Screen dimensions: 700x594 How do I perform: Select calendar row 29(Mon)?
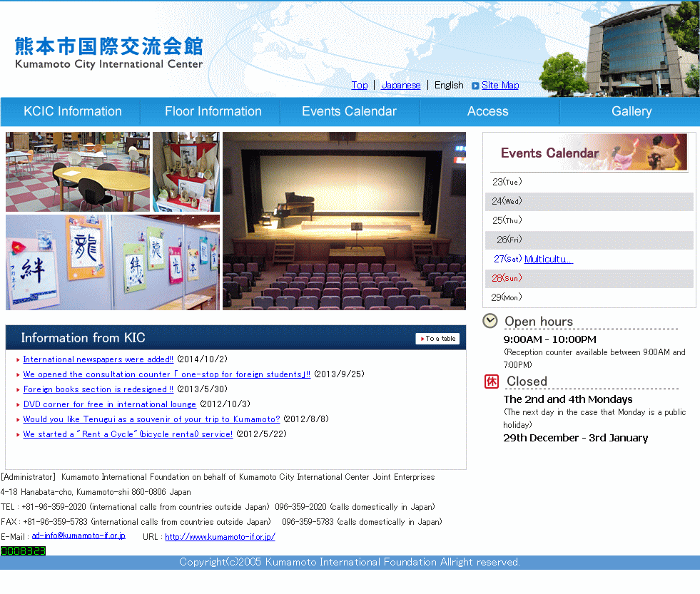coord(589,297)
